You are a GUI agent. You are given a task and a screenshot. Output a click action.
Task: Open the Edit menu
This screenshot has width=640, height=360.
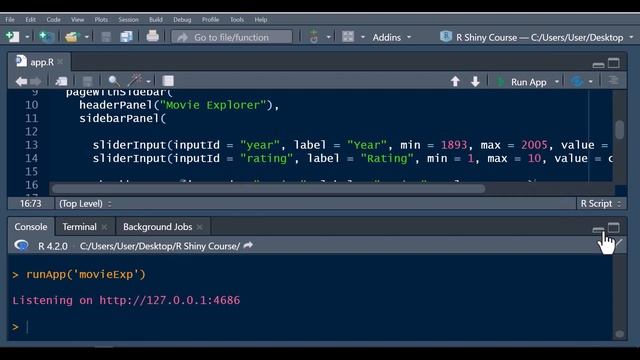click(x=30, y=20)
